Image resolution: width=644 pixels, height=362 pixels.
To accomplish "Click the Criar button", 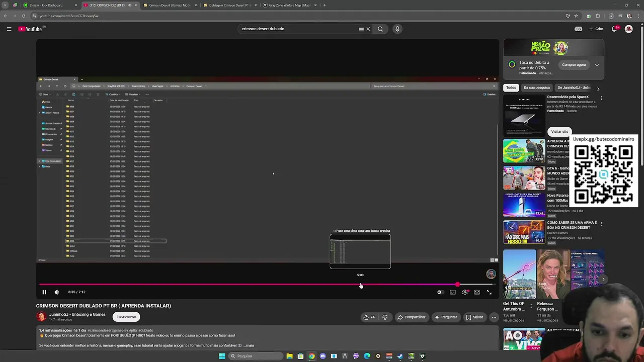I will (x=596, y=29).
